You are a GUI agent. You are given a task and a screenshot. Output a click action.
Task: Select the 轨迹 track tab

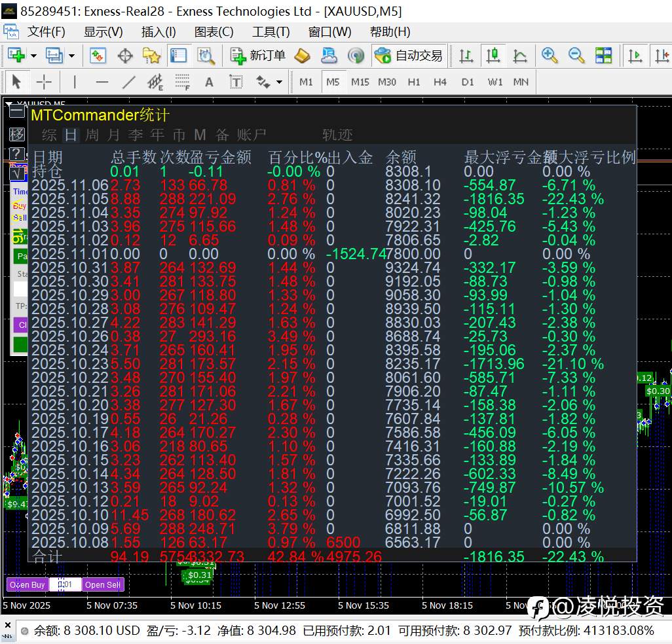(x=337, y=135)
